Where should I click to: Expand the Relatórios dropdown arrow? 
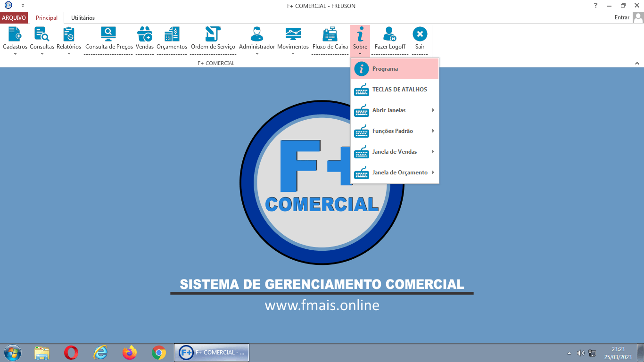coord(69,54)
